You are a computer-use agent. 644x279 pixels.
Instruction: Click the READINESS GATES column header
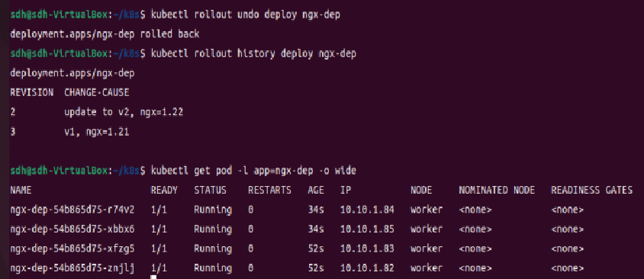592,191
